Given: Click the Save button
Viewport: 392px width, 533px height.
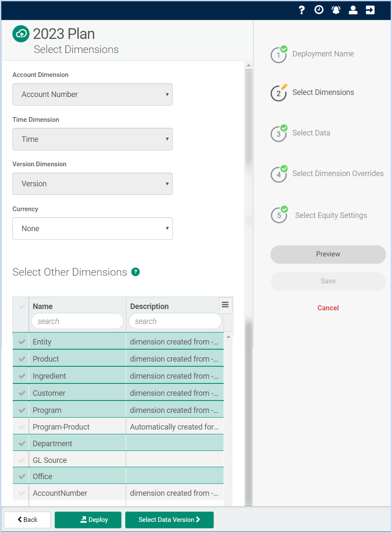Looking at the screenshot, I should click(328, 281).
